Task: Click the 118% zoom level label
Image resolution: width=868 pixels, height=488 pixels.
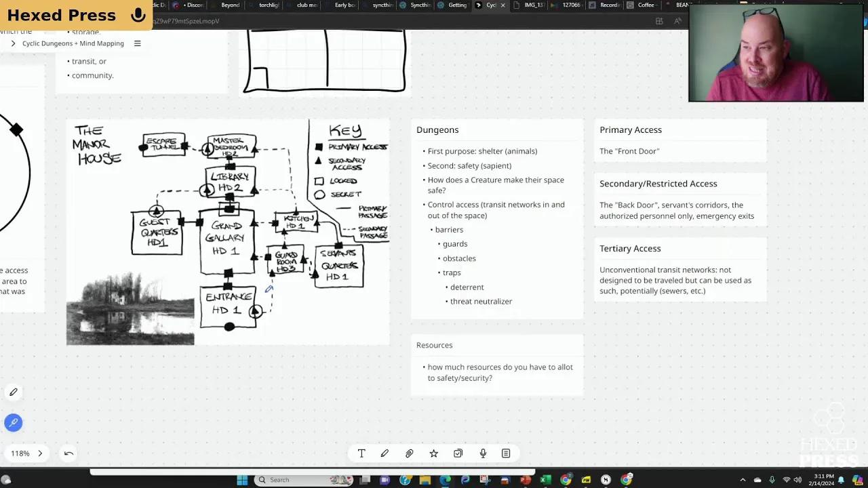Action: point(20,453)
